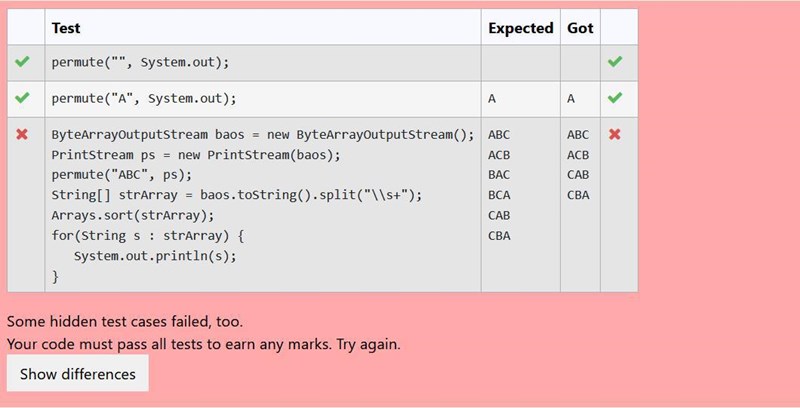Click the System.out.println(s); code line
800x408 pixels.
click(x=152, y=255)
